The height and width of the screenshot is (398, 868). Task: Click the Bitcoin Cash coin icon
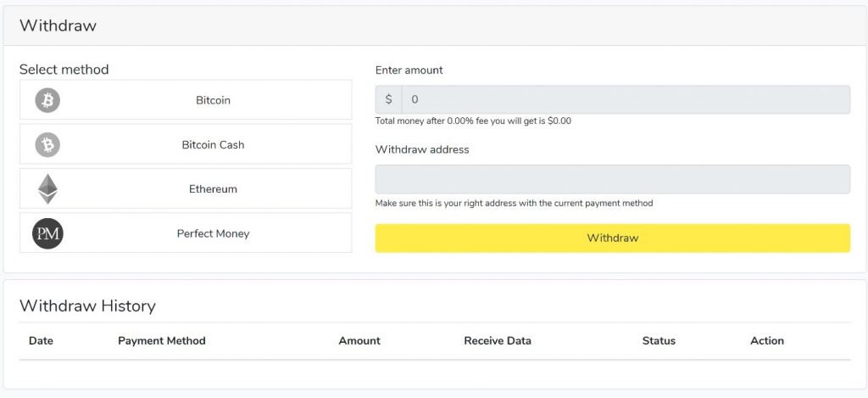coord(47,144)
